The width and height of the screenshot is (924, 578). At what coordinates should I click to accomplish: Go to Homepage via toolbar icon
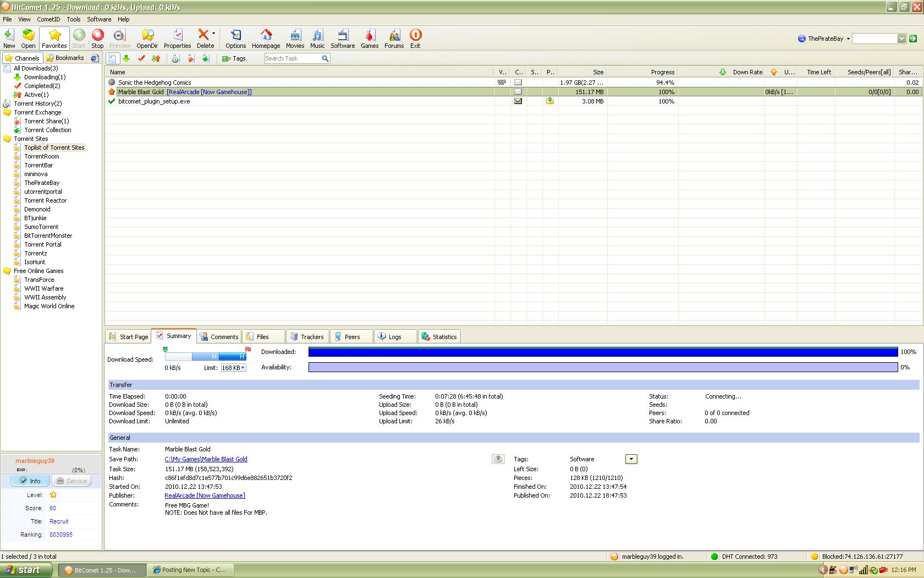click(x=266, y=39)
